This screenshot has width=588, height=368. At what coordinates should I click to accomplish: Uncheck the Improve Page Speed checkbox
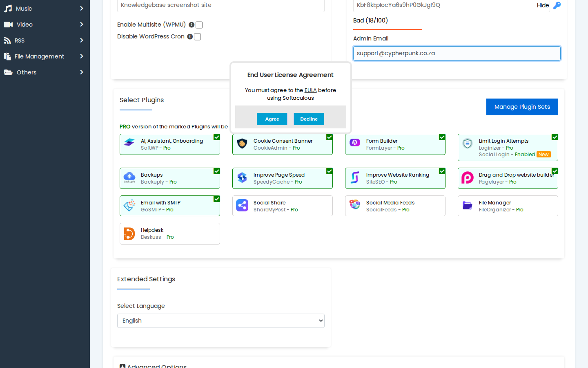pyautogui.click(x=330, y=171)
